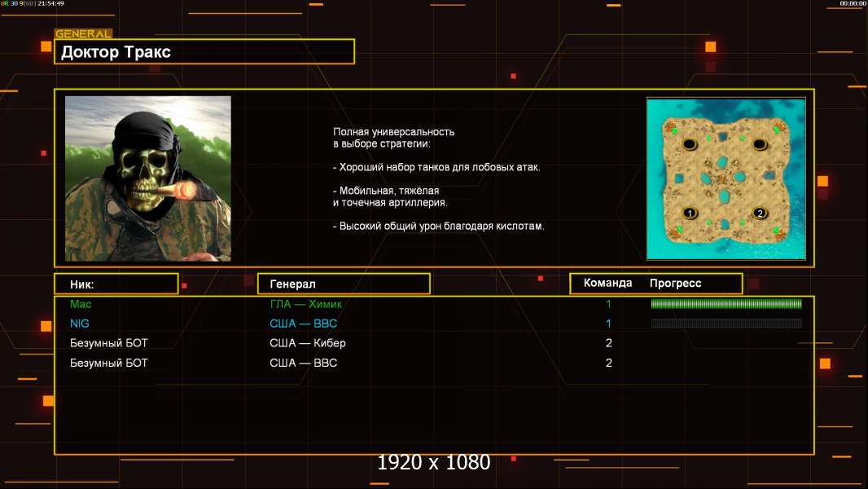Screen dimensions: 868x489
Task: Click the Команда column header
Action: (x=607, y=283)
